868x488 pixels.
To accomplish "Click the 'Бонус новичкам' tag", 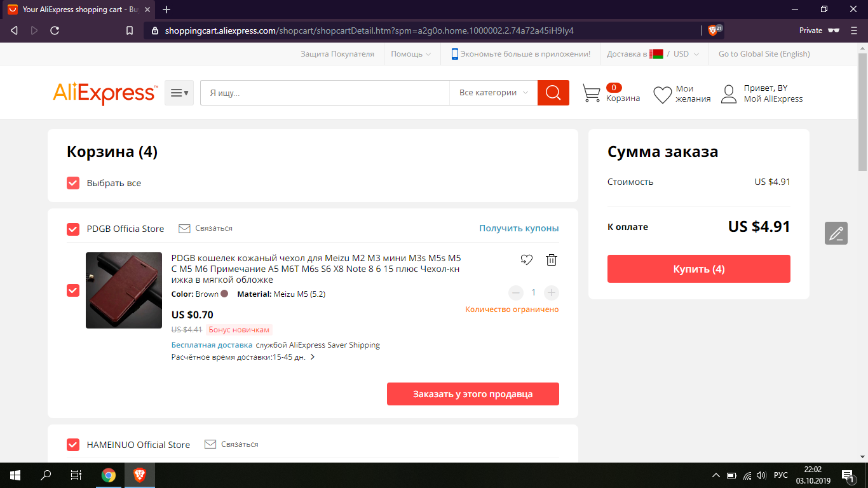I will coord(239,330).
